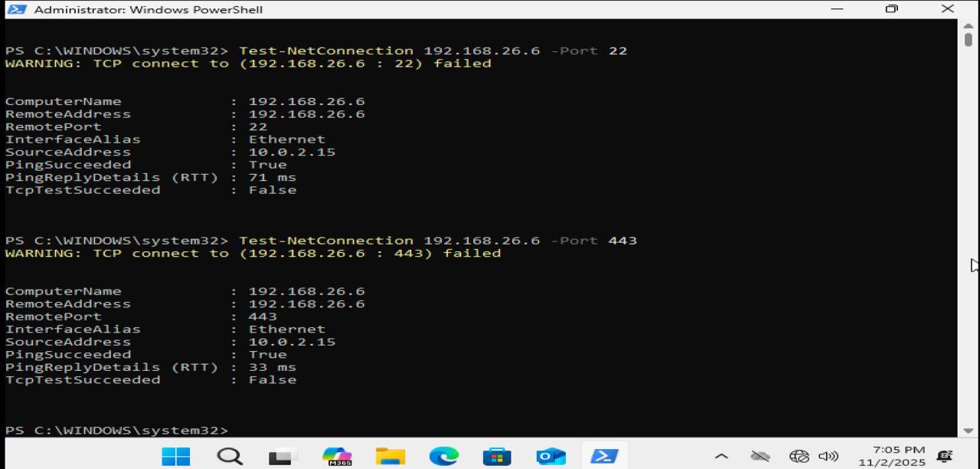The width and height of the screenshot is (980, 469).
Task: Open File Explorer on the taskbar
Action: coord(390,456)
